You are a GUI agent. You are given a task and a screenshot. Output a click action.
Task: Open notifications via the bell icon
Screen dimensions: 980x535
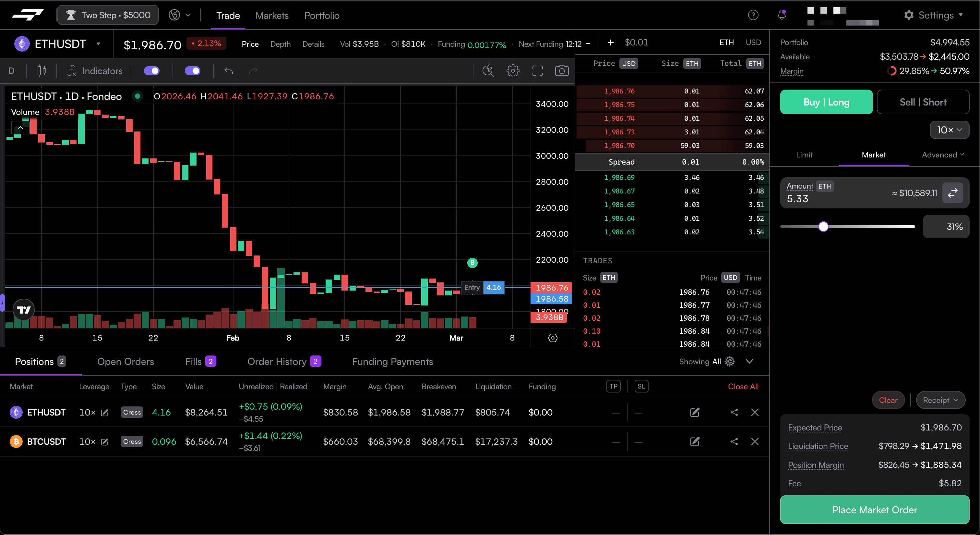coord(782,15)
